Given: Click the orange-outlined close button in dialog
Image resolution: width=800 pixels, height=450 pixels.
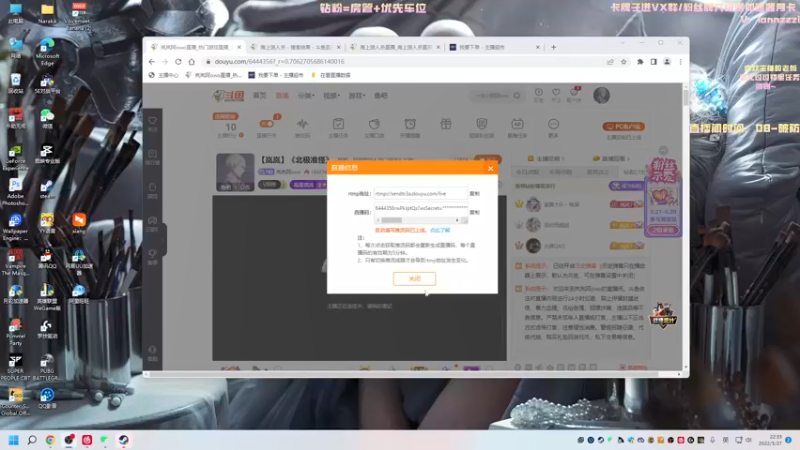Looking at the screenshot, I should click(414, 279).
